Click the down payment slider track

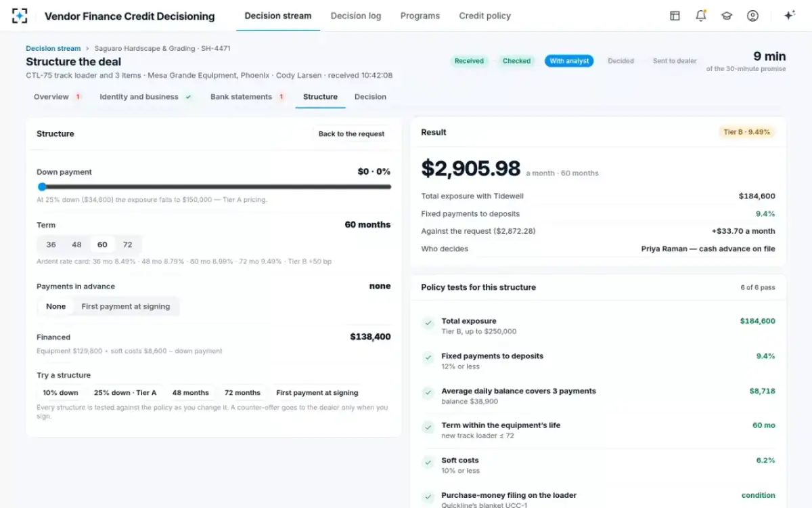[x=214, y=187]
